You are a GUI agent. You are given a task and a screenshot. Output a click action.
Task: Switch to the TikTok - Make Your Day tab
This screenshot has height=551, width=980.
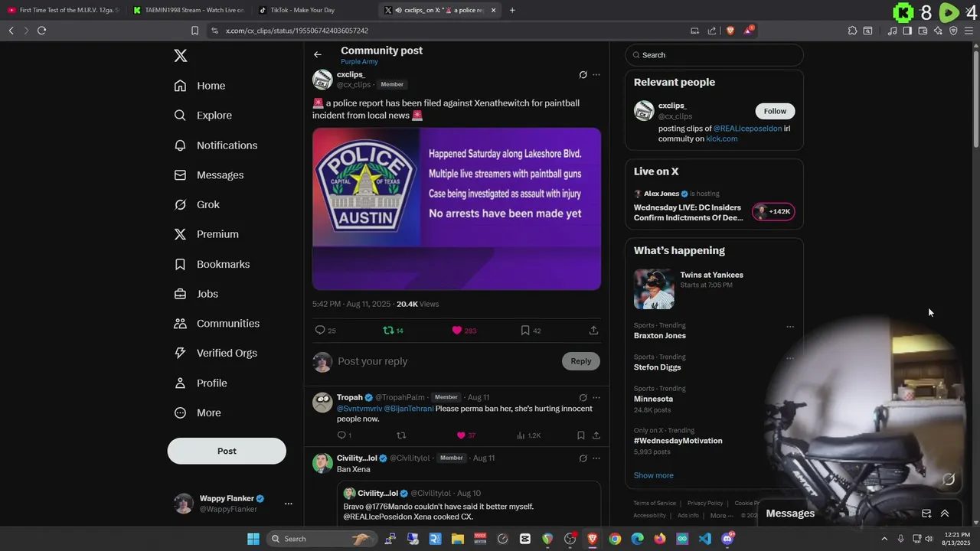[314, 11]
